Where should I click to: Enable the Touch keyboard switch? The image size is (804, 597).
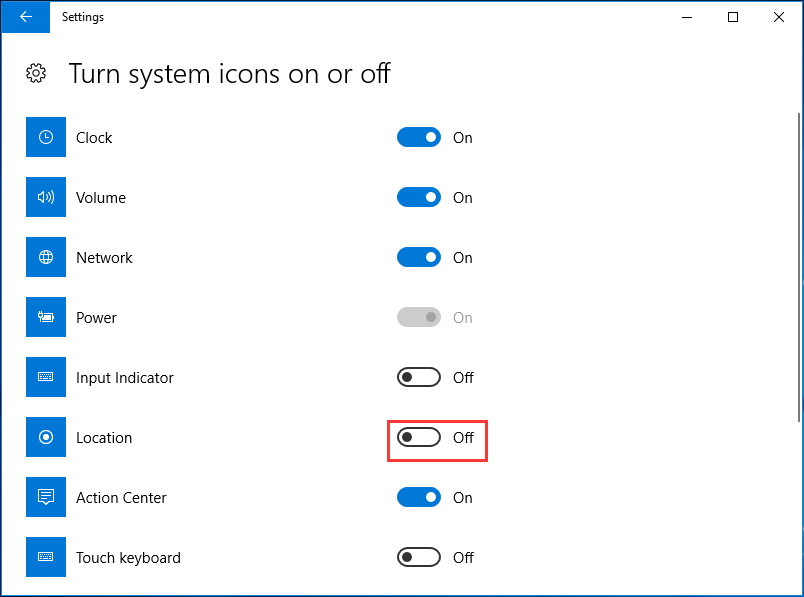tap(419, 557)
